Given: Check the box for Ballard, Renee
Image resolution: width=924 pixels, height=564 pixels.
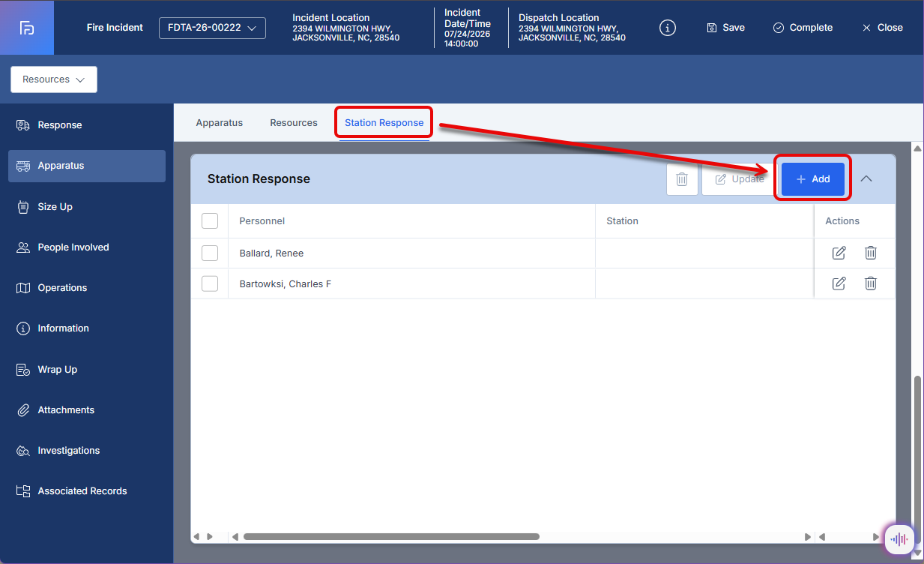Looking at the screenshot, I should (210, 253).
